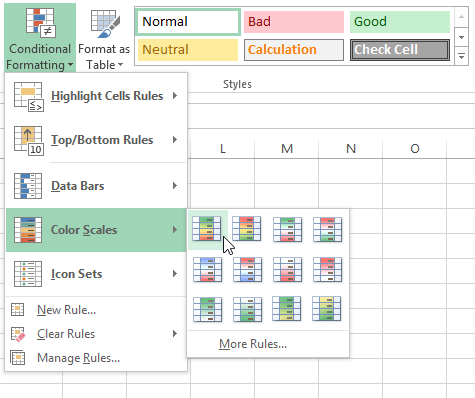The width and height of the screenshot is (475, 398).
Task: Select White-Green color scale
Action: pyautogui.click(x=247, y=309)
